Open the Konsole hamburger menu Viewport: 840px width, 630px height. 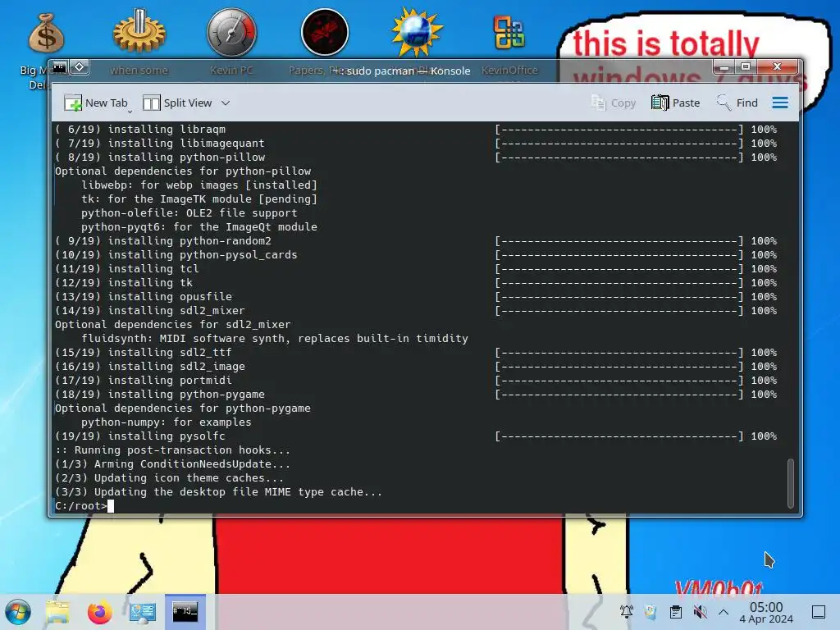coord(780,103)
